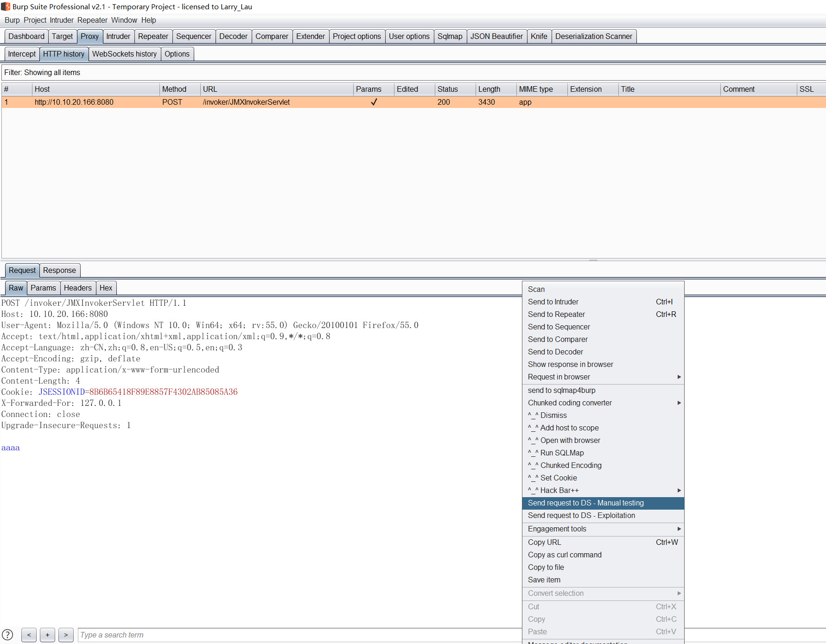Open the WebSockets history sub-tab
The height and width of the screenshot is (644, 826).
124,54
